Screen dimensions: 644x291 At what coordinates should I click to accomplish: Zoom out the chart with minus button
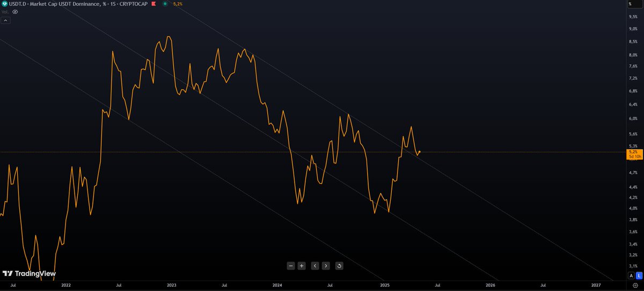(291, 265)
